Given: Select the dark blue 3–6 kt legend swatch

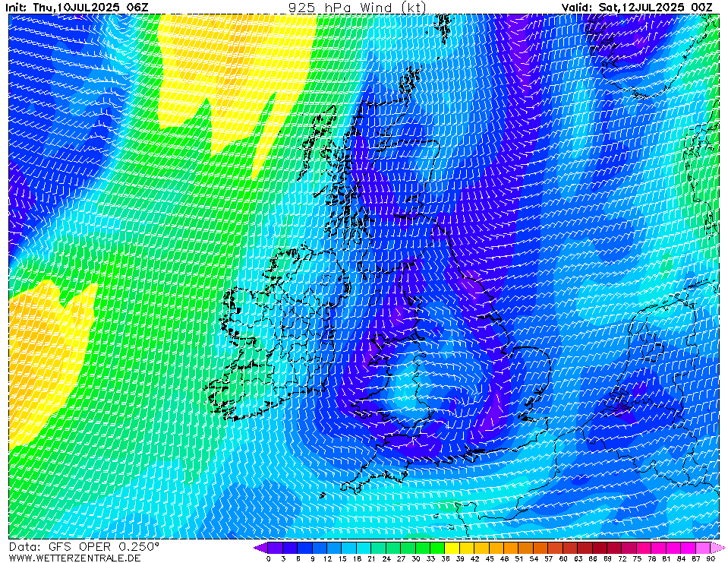Looking at the screenshot, I should pos(291,548).
